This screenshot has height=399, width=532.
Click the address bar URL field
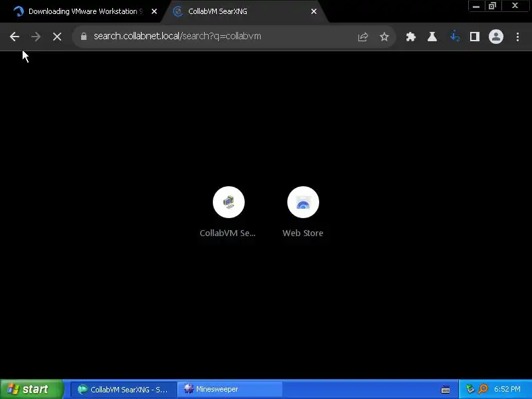tap(217, 37)
